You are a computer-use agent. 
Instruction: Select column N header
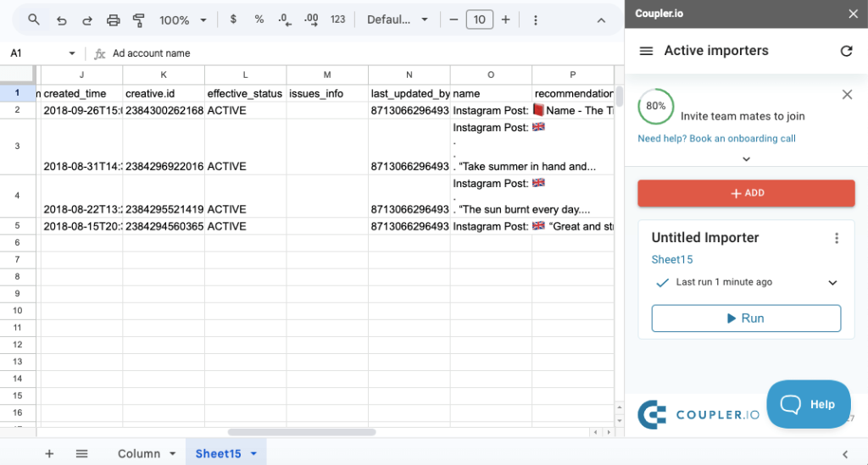point(409,75)
